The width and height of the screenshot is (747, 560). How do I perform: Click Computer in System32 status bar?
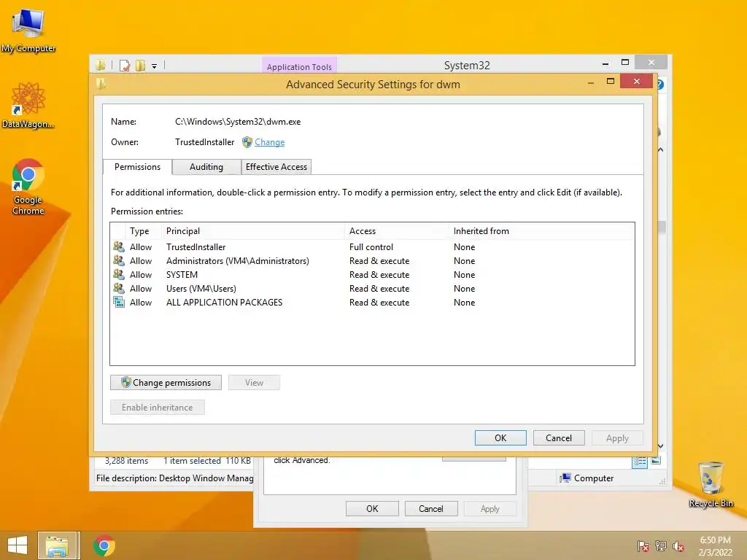pyautogui.click(x=587, y=478)
